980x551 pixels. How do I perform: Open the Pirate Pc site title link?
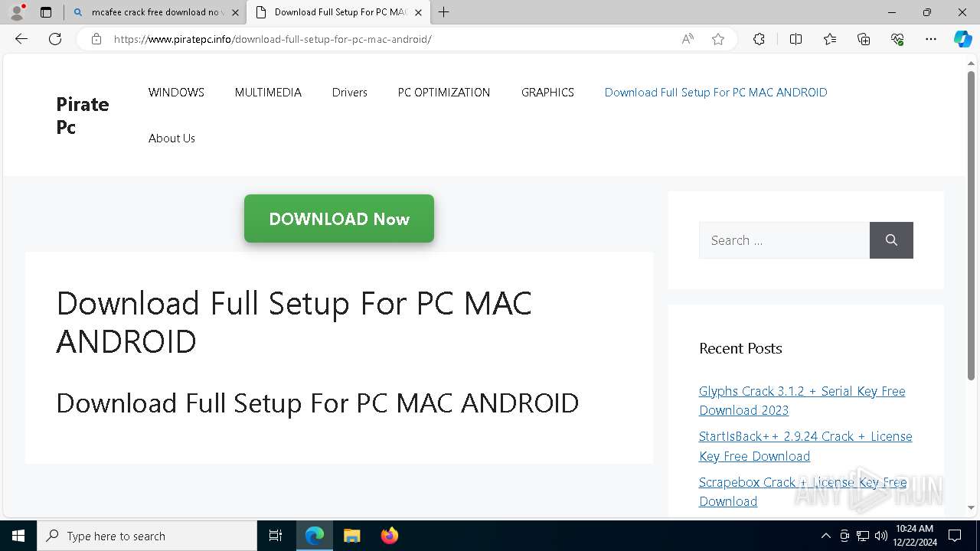(83, 115)
